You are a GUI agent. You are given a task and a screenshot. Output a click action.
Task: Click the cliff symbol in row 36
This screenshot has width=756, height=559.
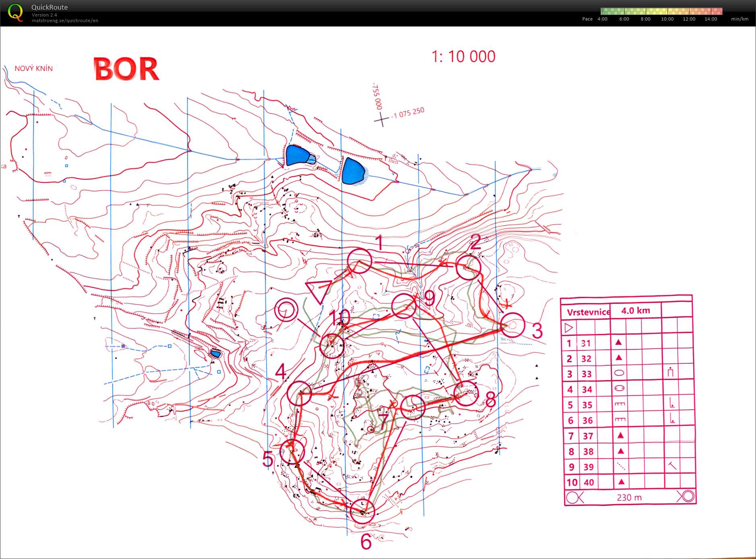click(620, 419)
